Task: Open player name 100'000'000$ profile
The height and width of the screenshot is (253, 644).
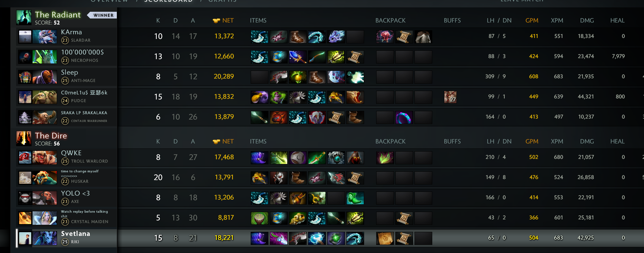Action: tap(83, 52)
